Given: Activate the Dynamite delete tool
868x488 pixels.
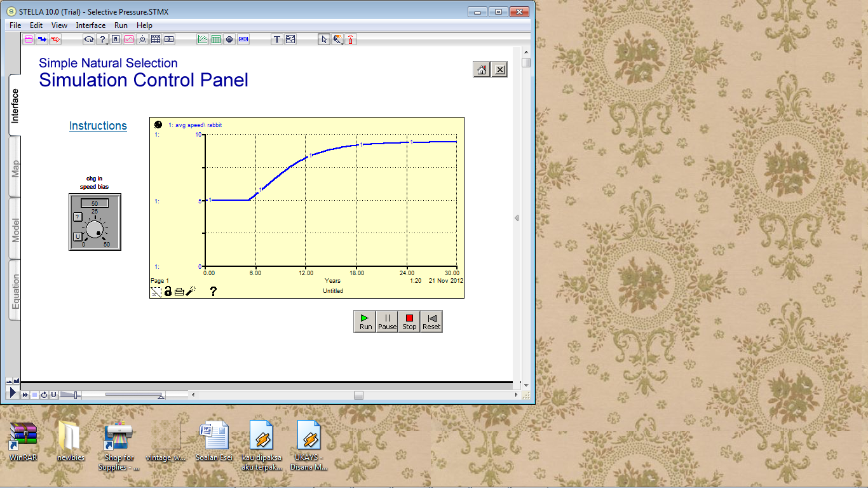Looking at the screenshot, I should click(x=350, y=39).
